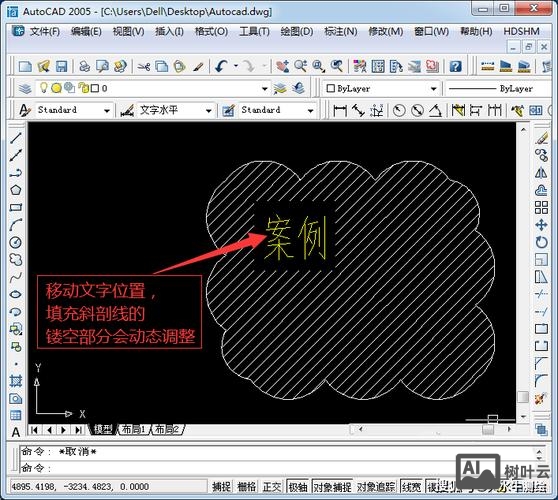The width and height of the screenshot is (558, 500).
Task: Select the Polygon draw tool
Action: coord(16,190)
